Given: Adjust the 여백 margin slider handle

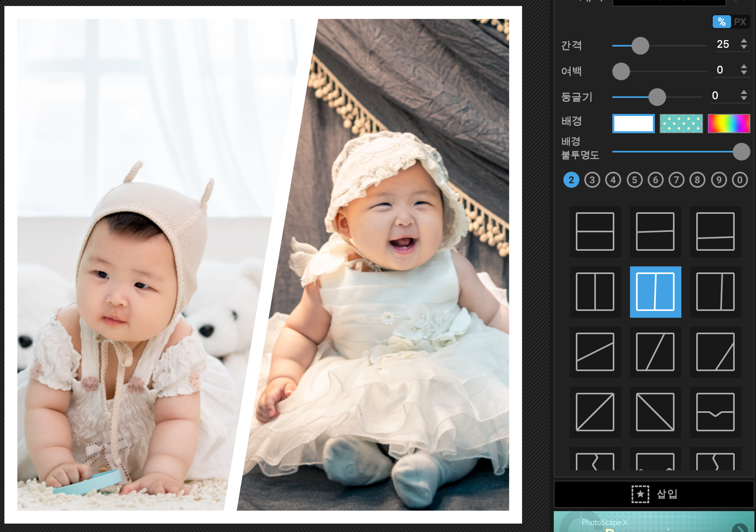Looking at the screenshot, I should pyautogui.click(x=621, y=71).
